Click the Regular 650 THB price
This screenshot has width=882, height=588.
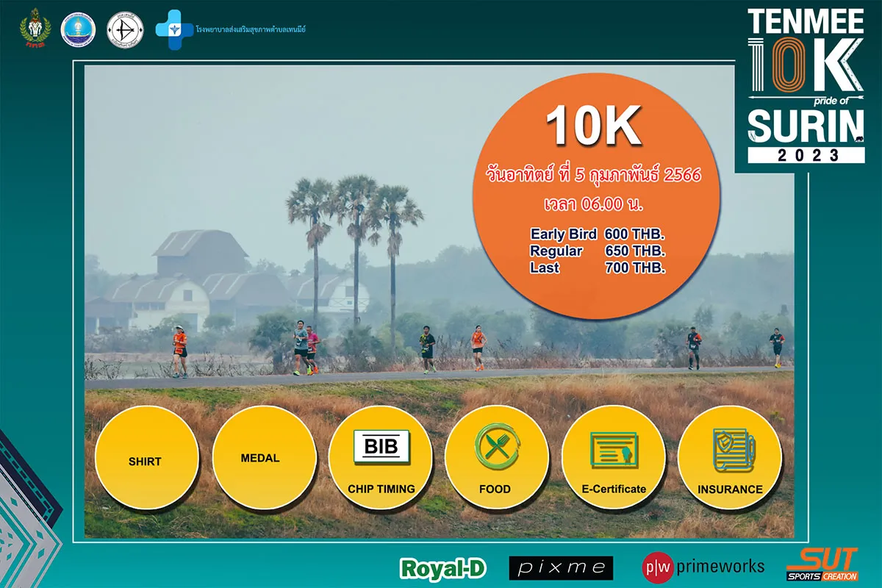(x=597, y=251)
